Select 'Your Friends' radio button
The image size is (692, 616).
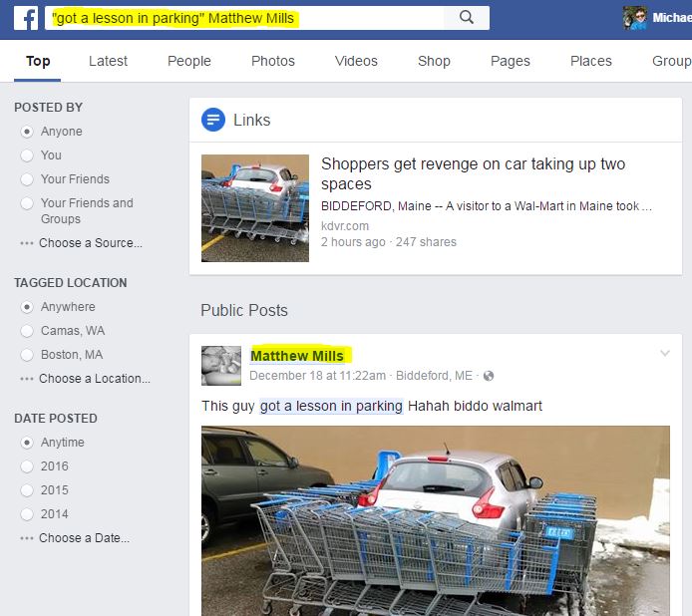point(27,179)
